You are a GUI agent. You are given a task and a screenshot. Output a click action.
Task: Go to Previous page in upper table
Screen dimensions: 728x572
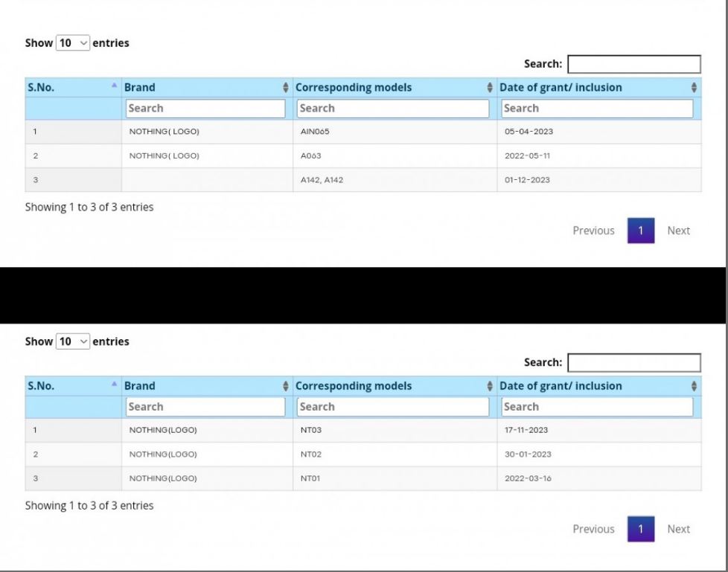click(593, 231)
